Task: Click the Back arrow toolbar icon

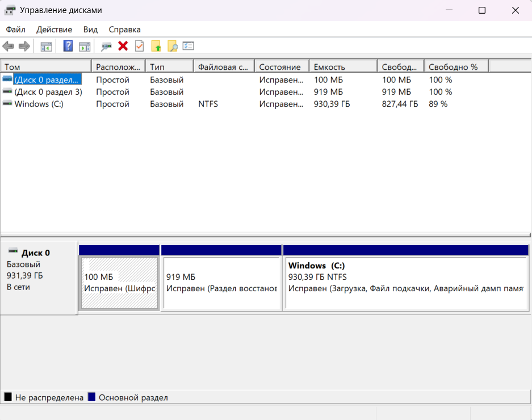Action: click(8, 46)
